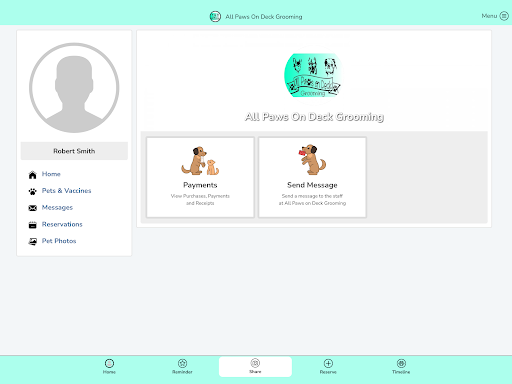This screenshot has height=384, width=512.
Task: Click the paw icon beside Pets & Vaccines
Action: point(32,191)
